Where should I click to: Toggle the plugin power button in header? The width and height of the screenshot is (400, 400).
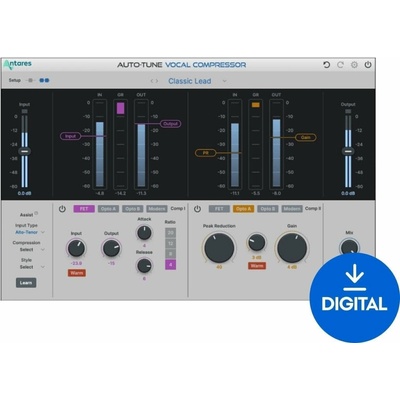368,65
